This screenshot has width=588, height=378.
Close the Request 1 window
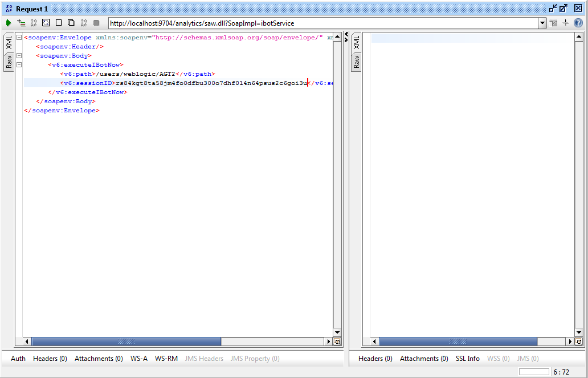click(x=578, y=8)
